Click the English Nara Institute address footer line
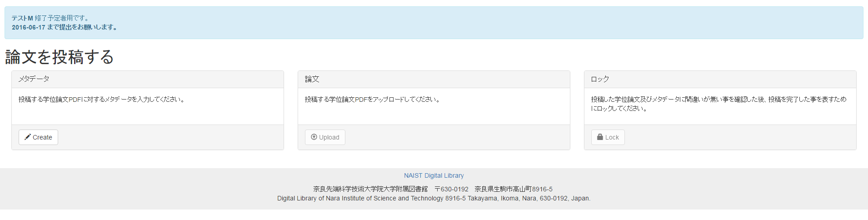This screenshot has height=220, width=868. click(434, 198)
